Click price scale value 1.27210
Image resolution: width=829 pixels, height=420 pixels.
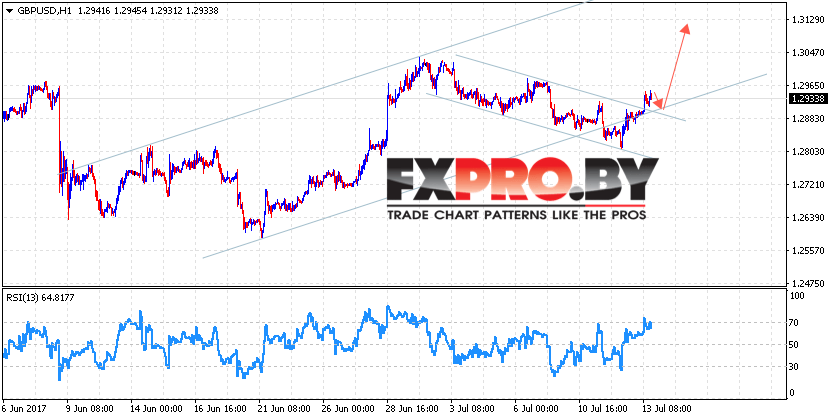pos(806,185)
